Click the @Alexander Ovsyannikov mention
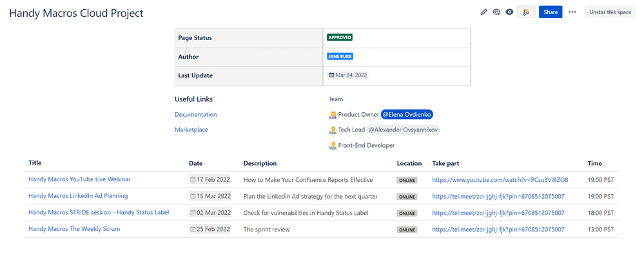Screen dimensions: 644x258 (x=403, y=130)
